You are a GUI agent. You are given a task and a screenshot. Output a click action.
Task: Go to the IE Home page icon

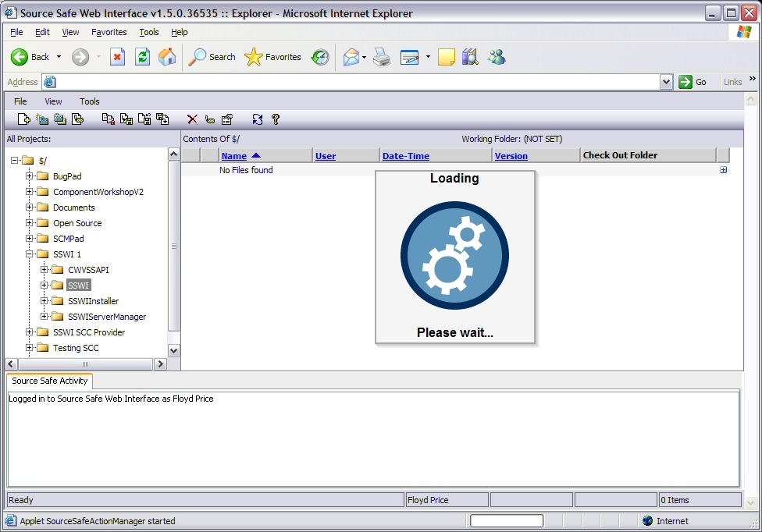[167, 57]
